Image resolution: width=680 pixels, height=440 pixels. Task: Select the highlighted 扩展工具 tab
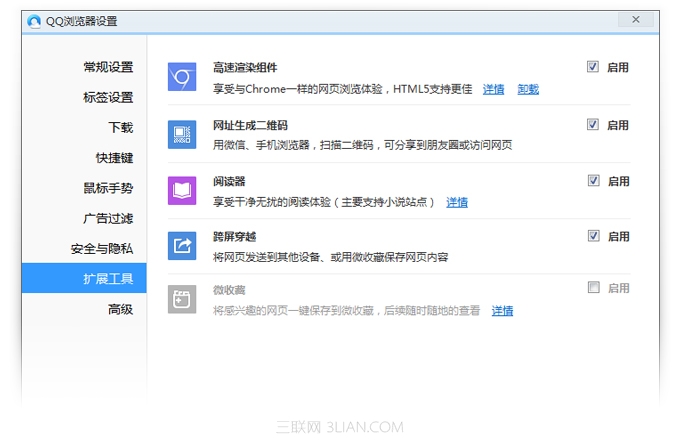[84, 278]
